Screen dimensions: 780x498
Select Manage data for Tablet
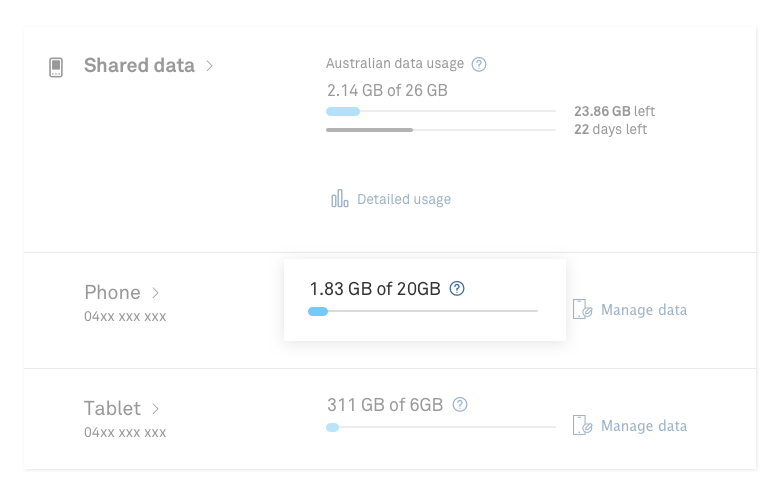click(x=644, y=426)
